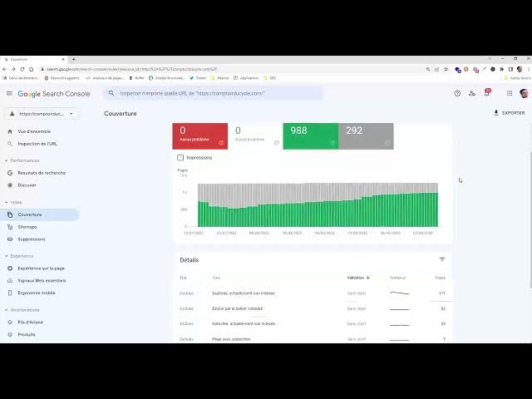Collapse the Index section
This screenshot has height=399, width=532.
[13, 202]
